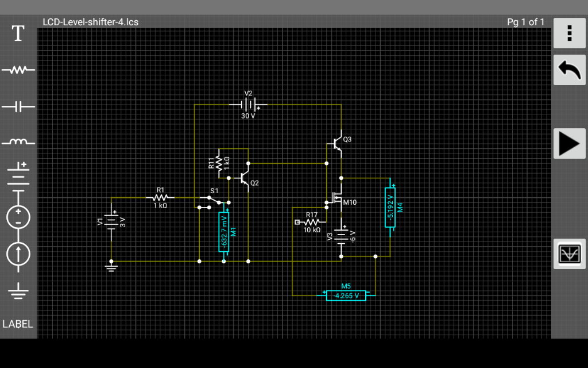This screenshot has width=588, height=368.
Task: Select the Text tool in sidebar
Action: pos(18,33)
